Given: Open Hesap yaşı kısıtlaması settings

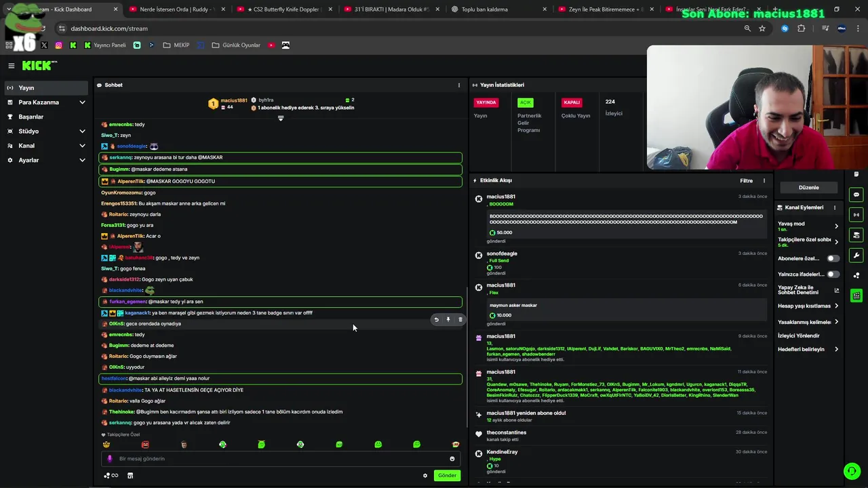Looking at the screenshot, I should pos(808,306).
